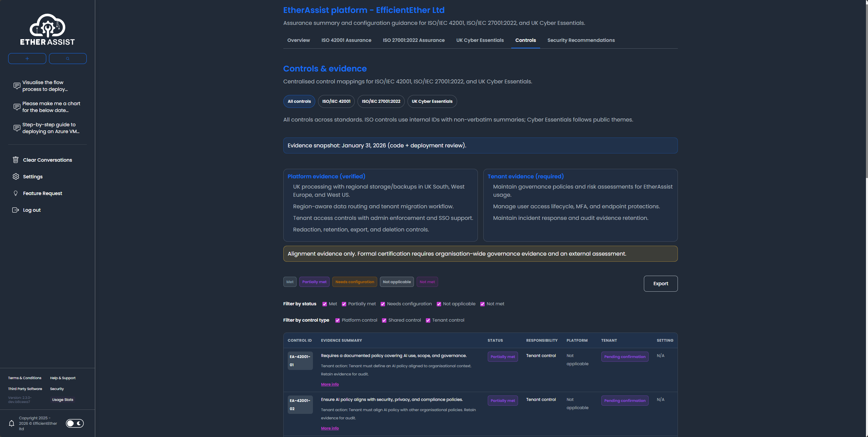This screenshot has width=868, height=437.
Task: Click the Responsibility column header
Action: (542, 340)
